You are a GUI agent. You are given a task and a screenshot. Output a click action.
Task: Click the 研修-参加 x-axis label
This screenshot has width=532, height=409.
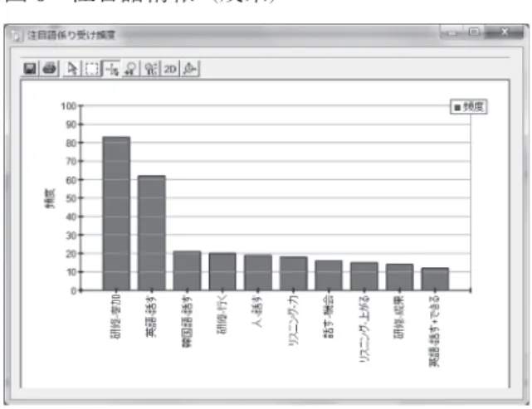pyautogui.click(x=115, y=317)
